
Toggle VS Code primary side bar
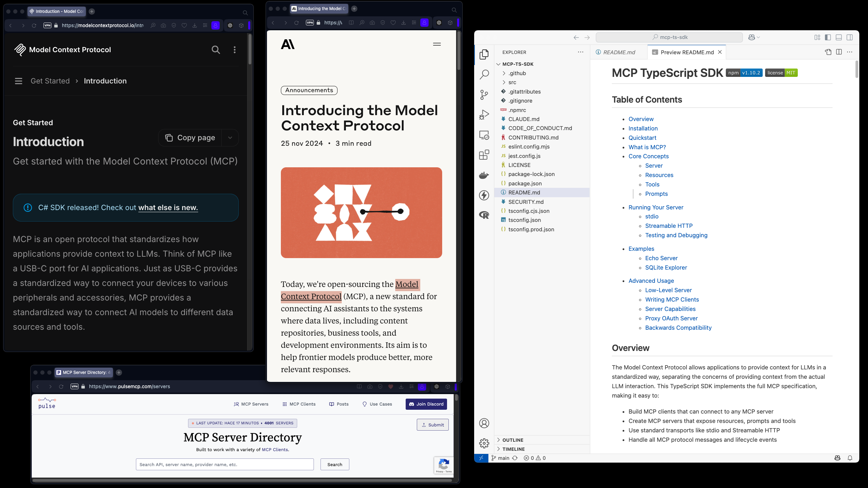click(x=828, y=38)
